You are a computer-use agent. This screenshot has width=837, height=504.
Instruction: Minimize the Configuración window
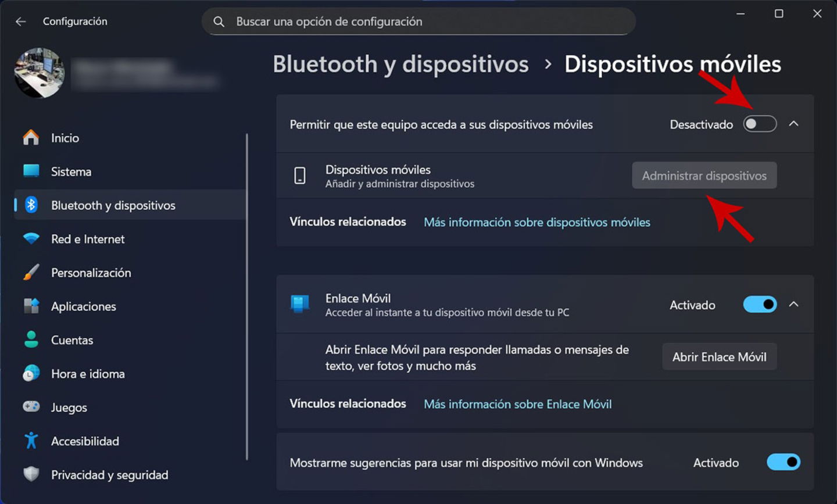coord(741,13)
